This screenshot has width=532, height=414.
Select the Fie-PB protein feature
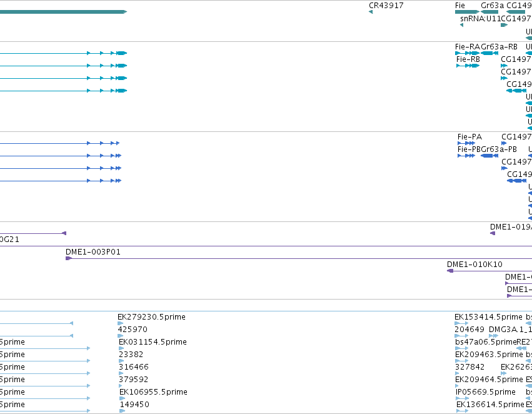coord(466,156)
